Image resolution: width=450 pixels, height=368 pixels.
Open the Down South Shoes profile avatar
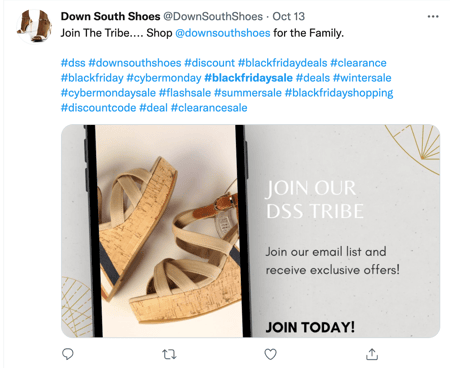coord(34,26)
